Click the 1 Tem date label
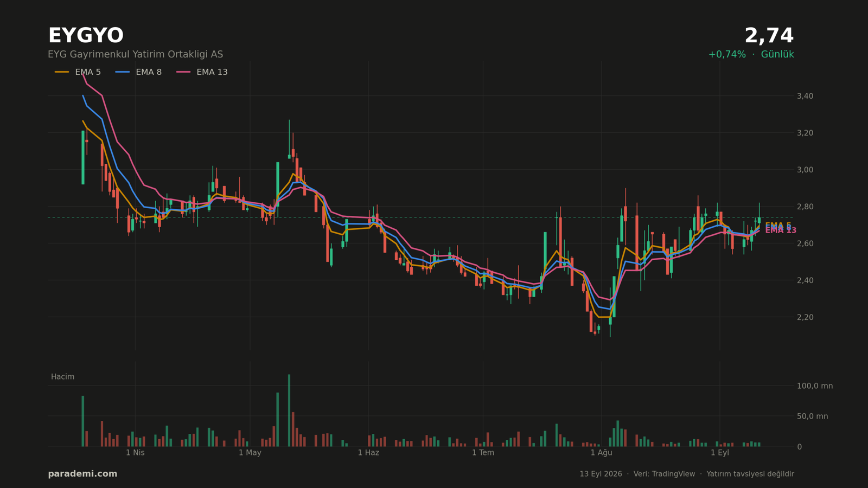 [483, 453]
